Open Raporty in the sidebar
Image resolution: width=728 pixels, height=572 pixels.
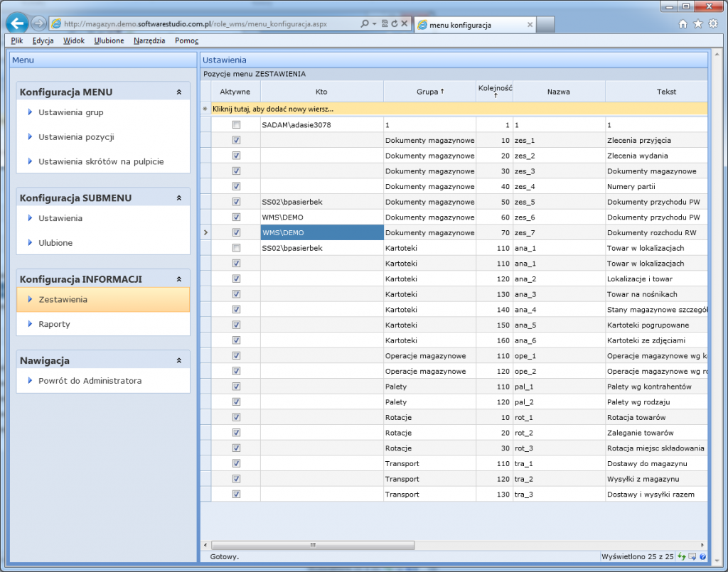tap(54, 324)
